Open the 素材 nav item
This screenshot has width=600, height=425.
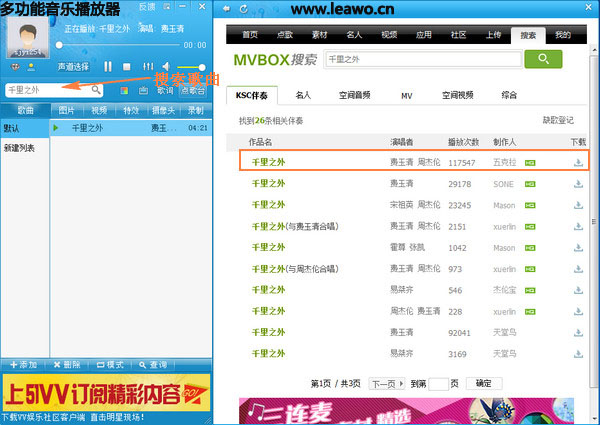point(320,35)
